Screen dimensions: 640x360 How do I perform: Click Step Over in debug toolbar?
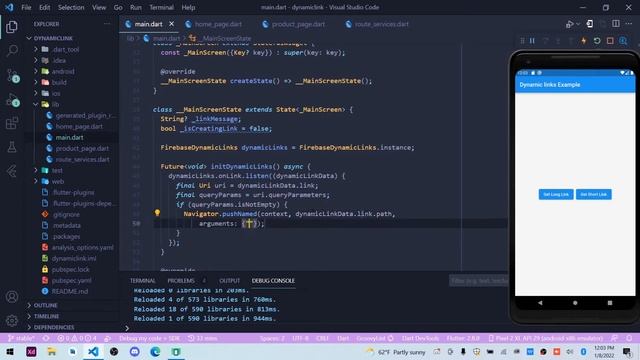(545, 41)
